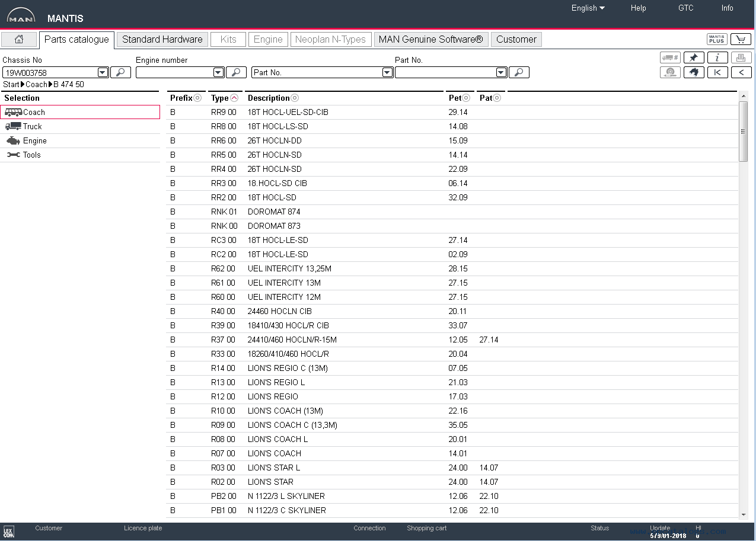Image resolution: width=756 pixels, height=541 pixels.
Task: Click the vertical scrollbar thumb
Action: point(744,132)
